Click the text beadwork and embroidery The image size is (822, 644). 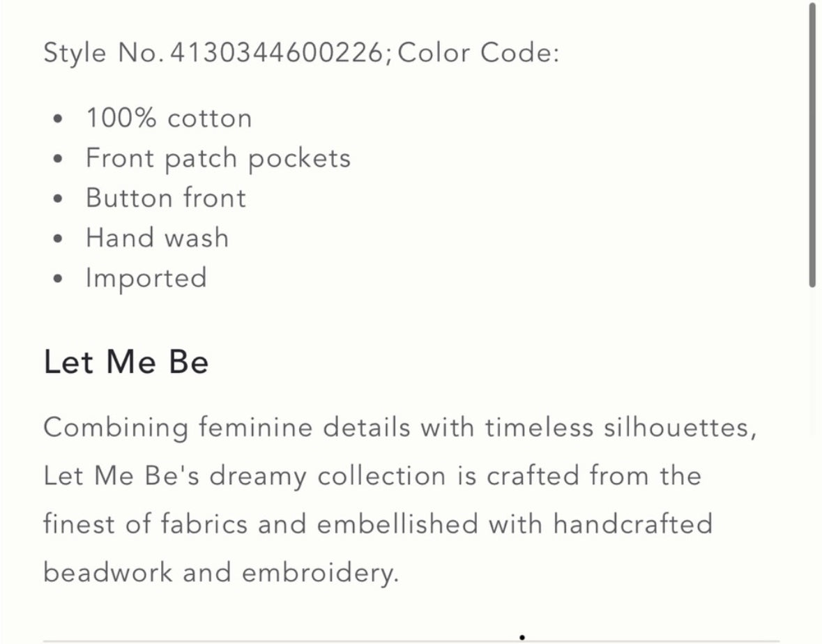click(x=221, y=572)
